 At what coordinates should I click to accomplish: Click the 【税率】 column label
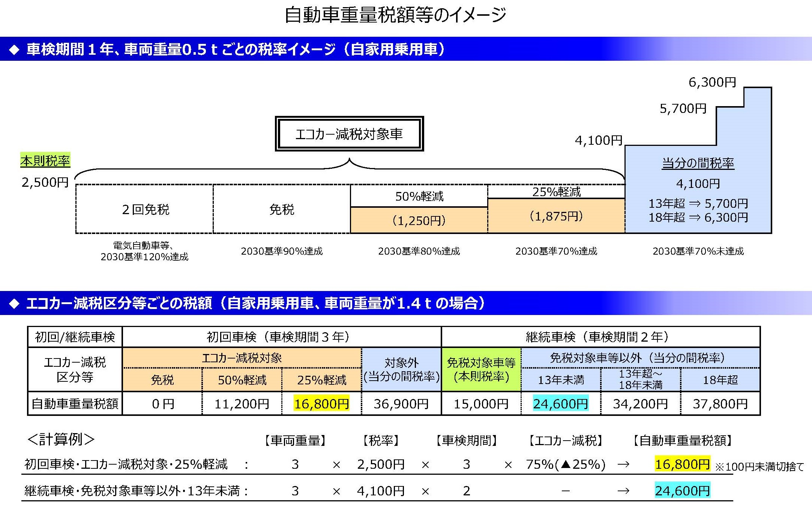tap(381, 440)
